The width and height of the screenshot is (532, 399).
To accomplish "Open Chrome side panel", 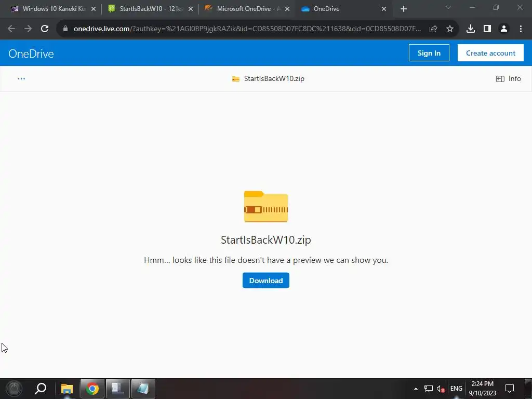I will point(487,29).
